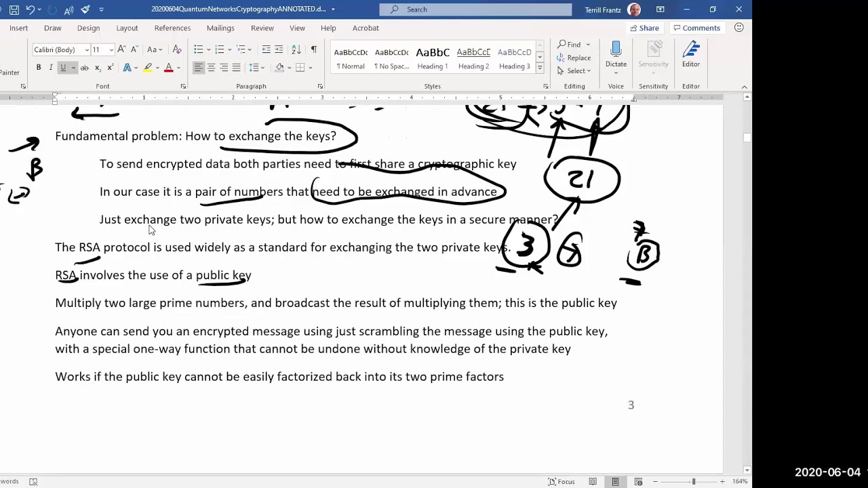Apply strikethrough formatting

(x=84, y=68)
